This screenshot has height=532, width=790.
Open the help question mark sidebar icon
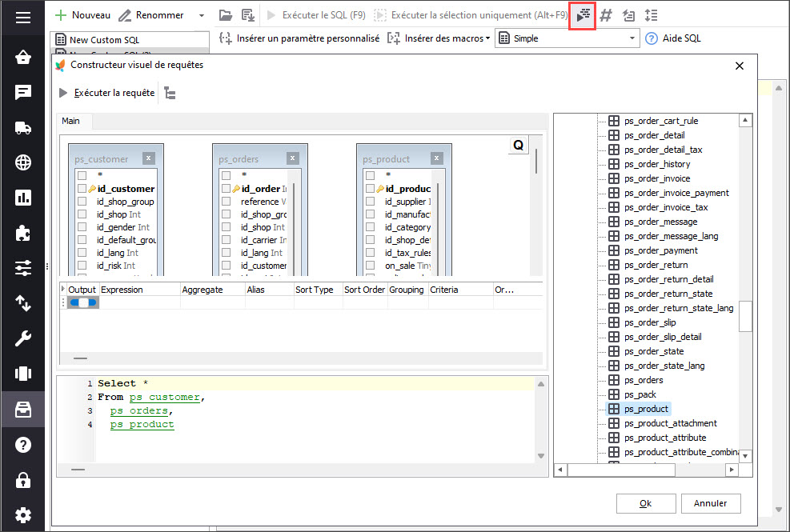pyautogui.click(x=22, y=445)
